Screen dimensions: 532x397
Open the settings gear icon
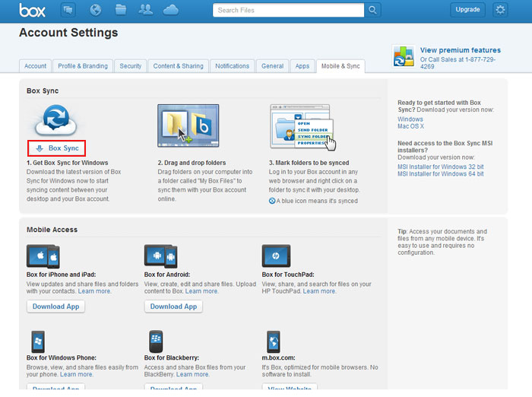[500, 10]
